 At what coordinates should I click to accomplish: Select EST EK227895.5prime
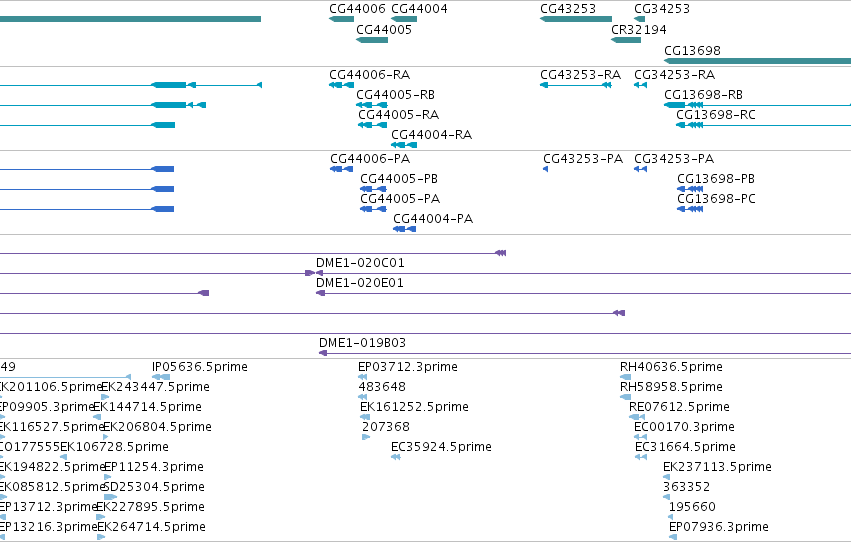point(150,507)
